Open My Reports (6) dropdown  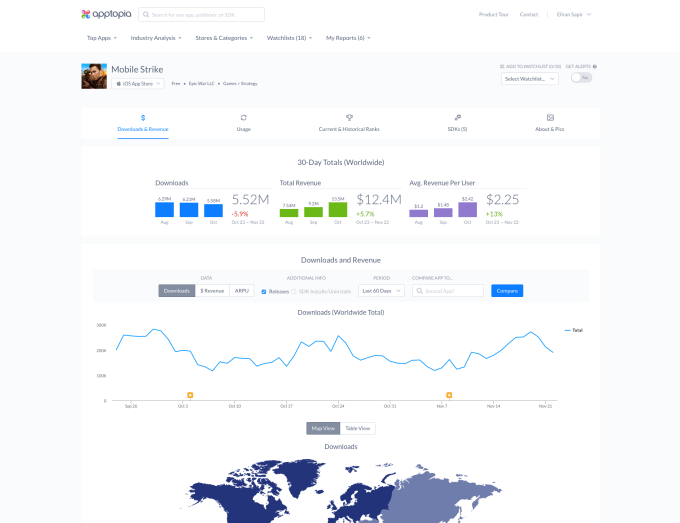pyautogui.click(x=348, y=38)
